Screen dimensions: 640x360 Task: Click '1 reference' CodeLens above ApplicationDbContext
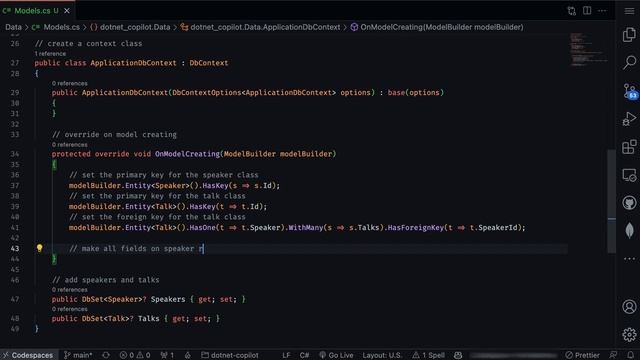[x=50, y=53]
